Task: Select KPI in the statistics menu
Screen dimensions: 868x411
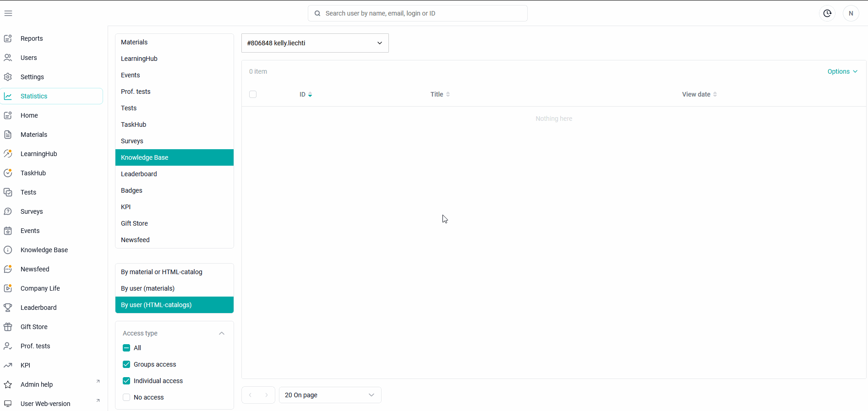Action: 175,207
